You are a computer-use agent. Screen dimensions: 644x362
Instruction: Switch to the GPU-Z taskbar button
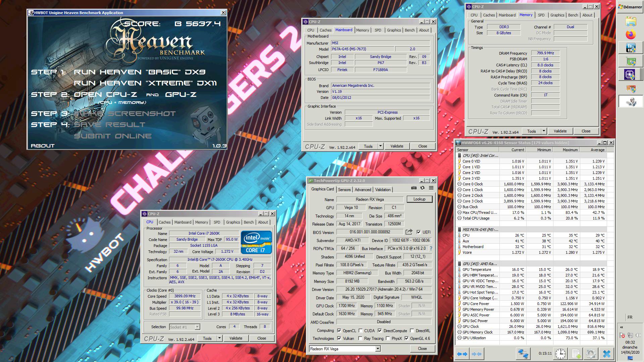tap(631, 61)
